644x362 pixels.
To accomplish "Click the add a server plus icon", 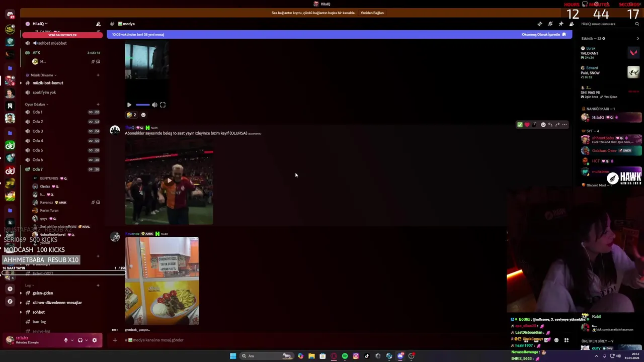I will (10, 289).
